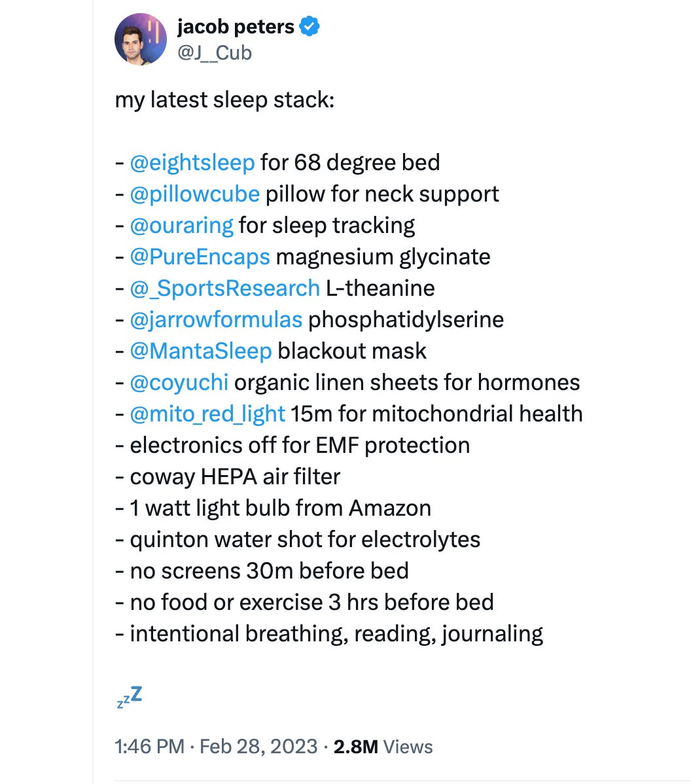Click the zzz sleep emoji

[x=130, y=696]
